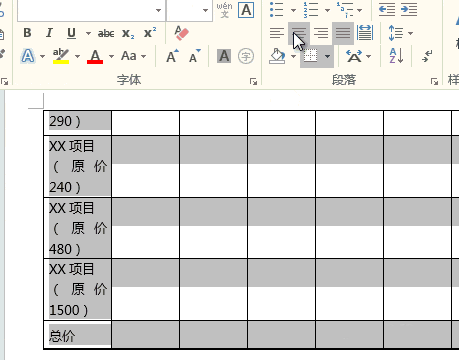Clear all formatting with eraser icon

tap(182, 33)
